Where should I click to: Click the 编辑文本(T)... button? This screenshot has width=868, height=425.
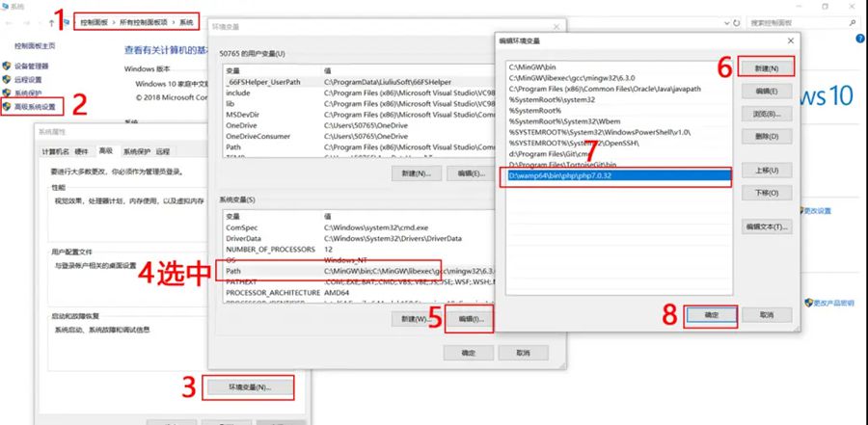point(767,227)
